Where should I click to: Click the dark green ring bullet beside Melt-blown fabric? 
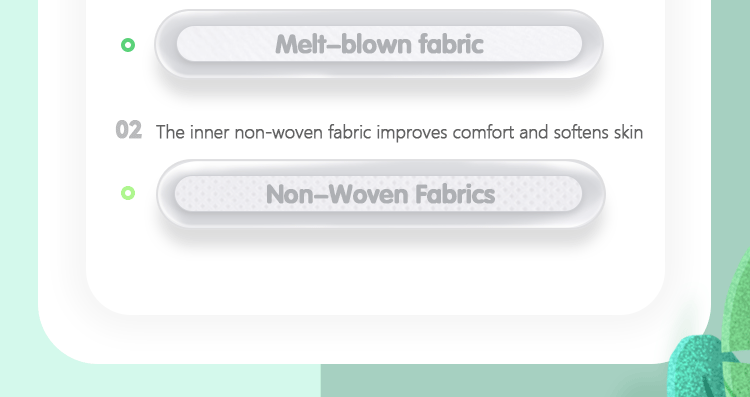click(x=128, y=45)
